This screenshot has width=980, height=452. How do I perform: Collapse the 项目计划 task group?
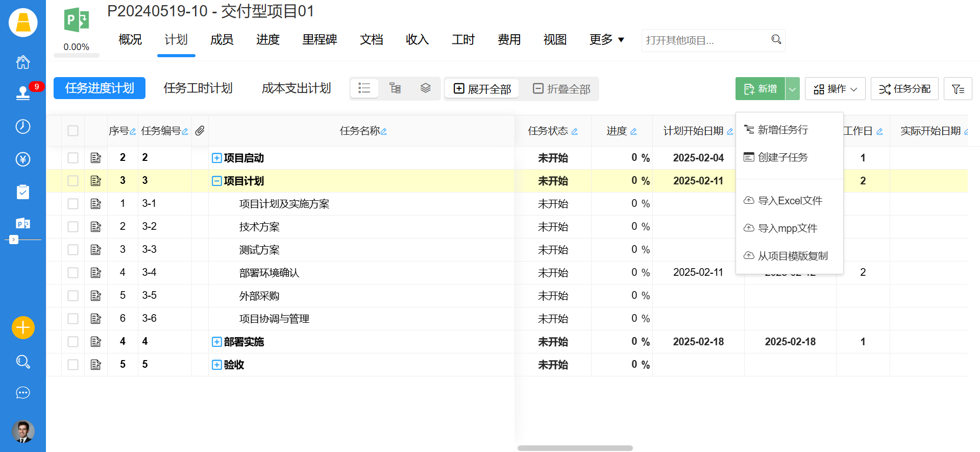click(x=216, y=181)
